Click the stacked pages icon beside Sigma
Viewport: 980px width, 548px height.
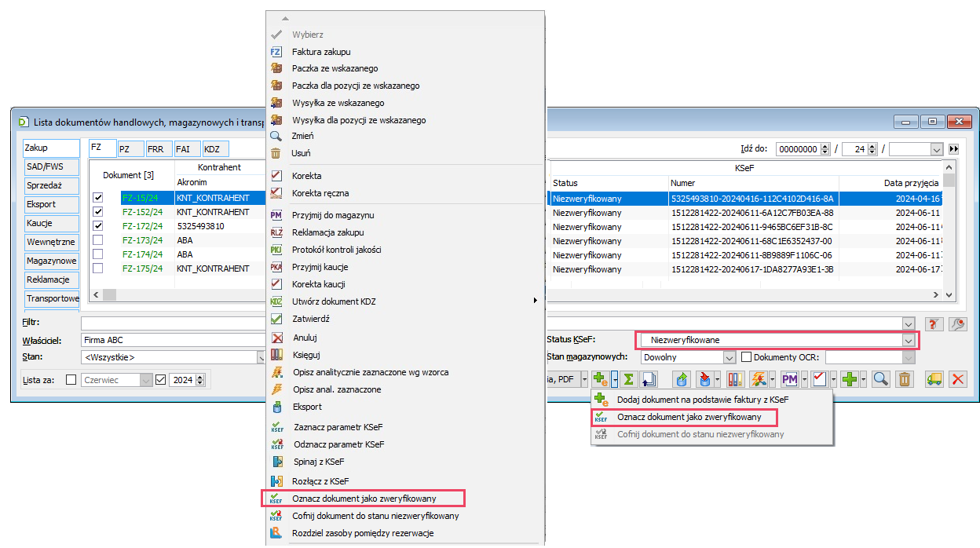pyautogui.click(x=649, y=379)
